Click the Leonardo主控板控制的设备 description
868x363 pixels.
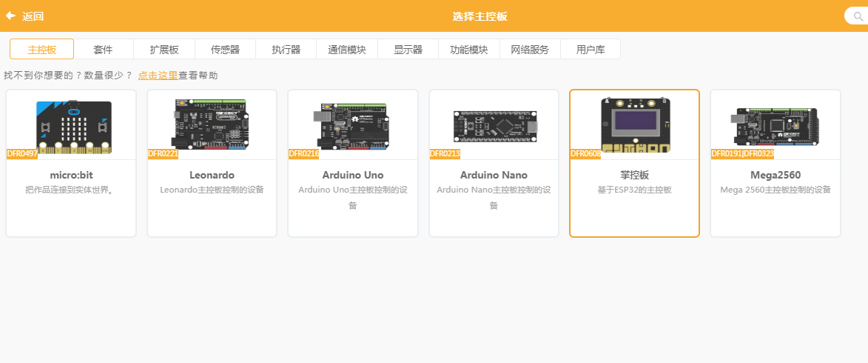pos(212,190)
